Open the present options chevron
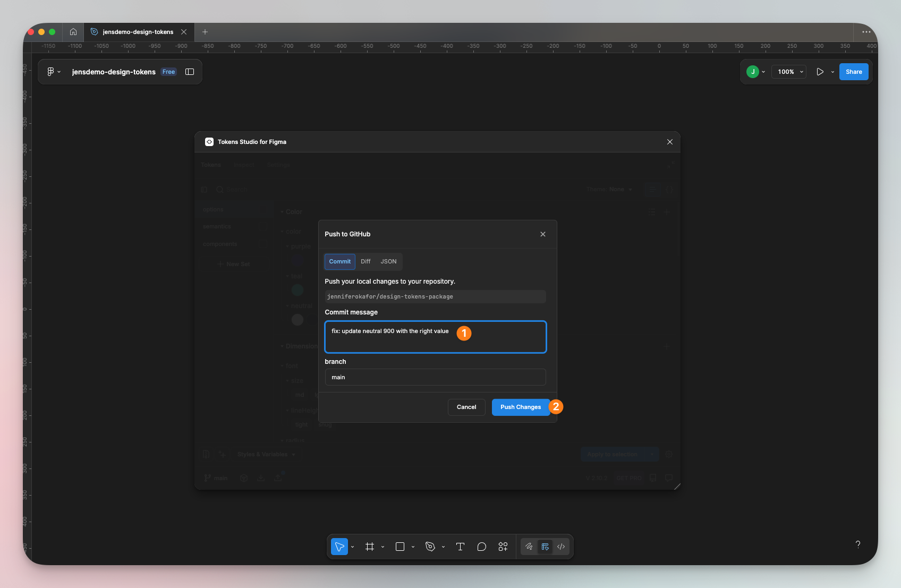Screen dimensions: 901x588 (x=832, y=72)
